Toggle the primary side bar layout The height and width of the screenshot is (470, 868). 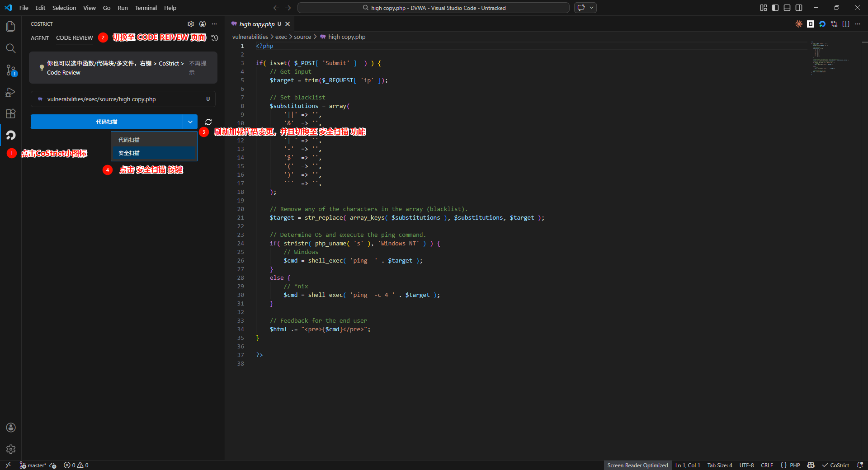point(775,8)
